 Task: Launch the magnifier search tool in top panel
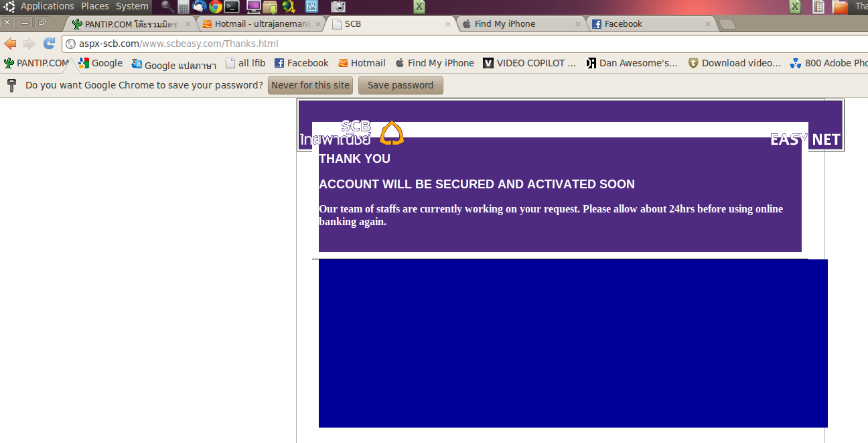(167, 7)
